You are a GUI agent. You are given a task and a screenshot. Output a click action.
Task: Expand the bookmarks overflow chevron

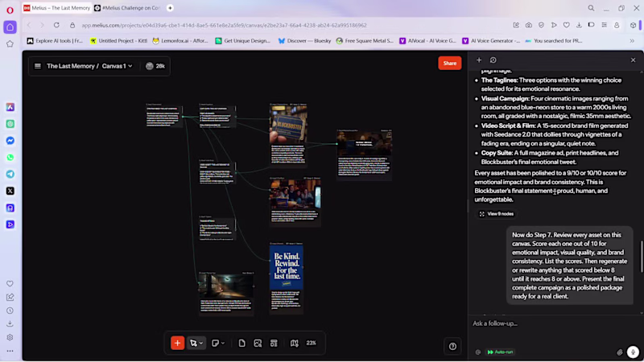[632, 41]
